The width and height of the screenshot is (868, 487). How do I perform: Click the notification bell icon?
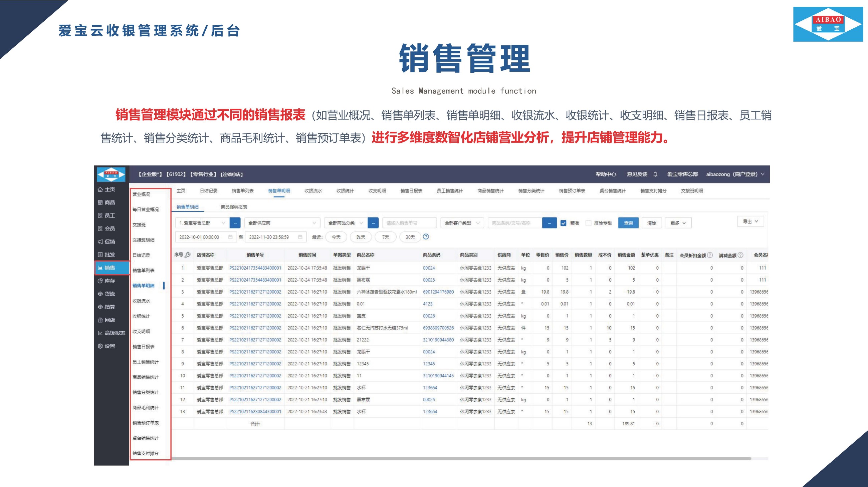click(x=655, y=174)
